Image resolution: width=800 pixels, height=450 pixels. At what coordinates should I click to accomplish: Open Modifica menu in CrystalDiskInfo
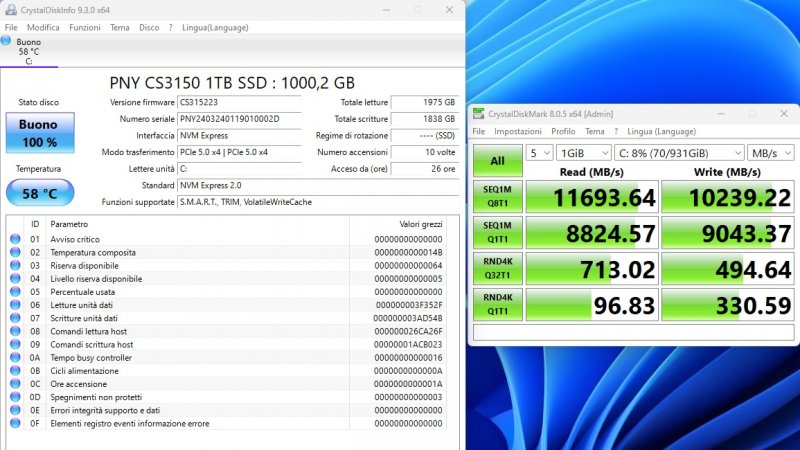[43, 28]
